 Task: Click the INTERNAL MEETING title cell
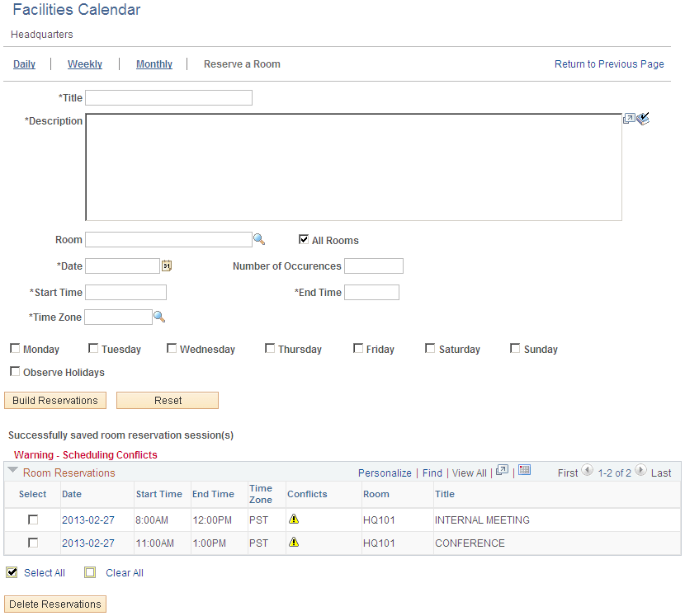[x=482, y=520]
